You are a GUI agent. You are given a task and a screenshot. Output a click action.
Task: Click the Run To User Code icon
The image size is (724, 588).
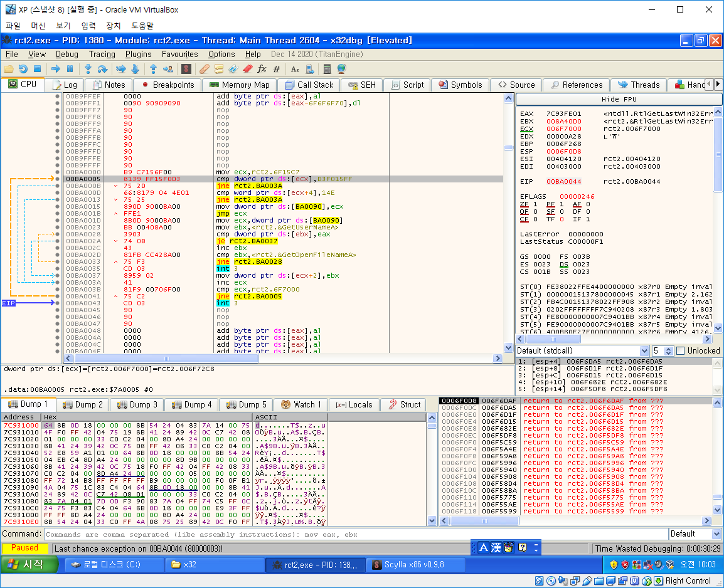[x=168, y=69]
